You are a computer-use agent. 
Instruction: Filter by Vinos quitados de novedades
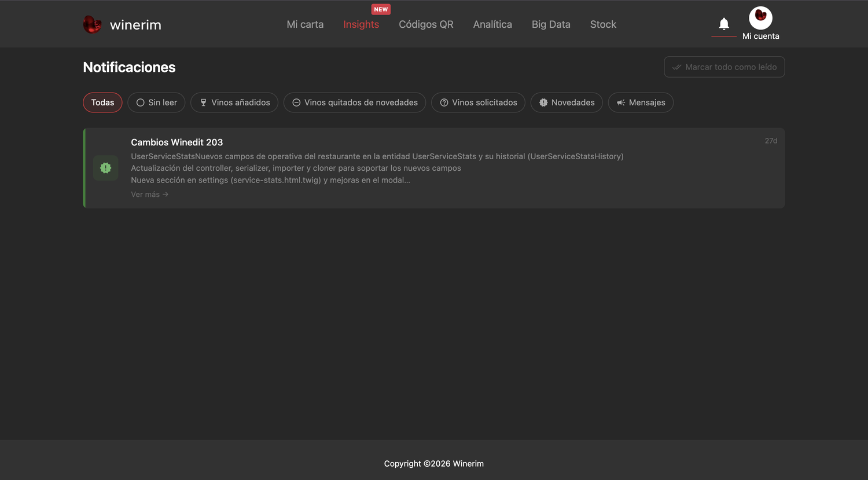(x=355, y=102)
